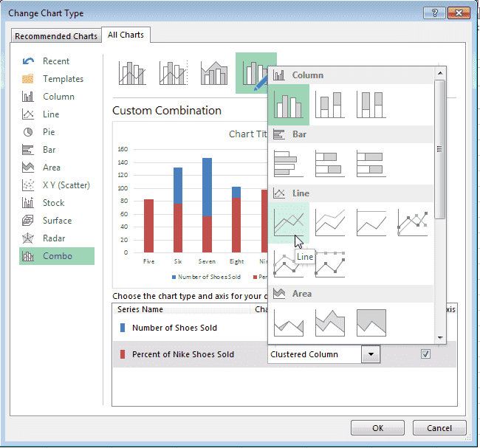Screen dimensions: 480x448
Task: Toggle secondary axis checkbox for Percent series
Action: click(425, 354)
